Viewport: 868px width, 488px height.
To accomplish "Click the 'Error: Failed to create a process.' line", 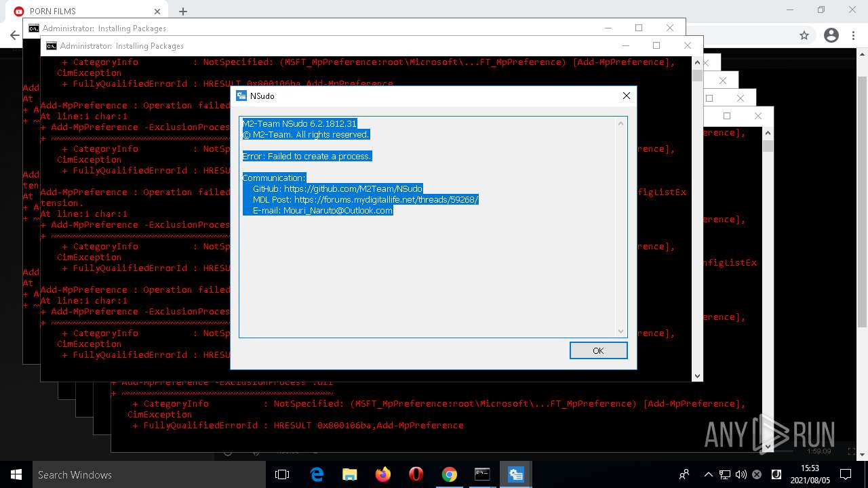I will [307, 156].
